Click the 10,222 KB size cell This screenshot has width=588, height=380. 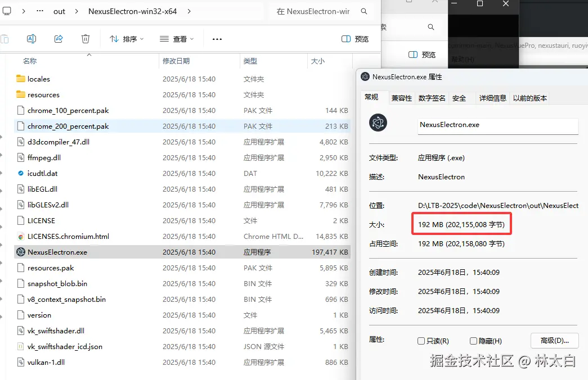[331, 174]
